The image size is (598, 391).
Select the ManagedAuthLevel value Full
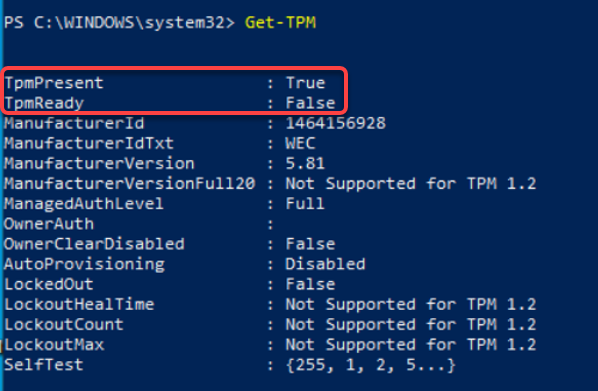click(305, 204)
